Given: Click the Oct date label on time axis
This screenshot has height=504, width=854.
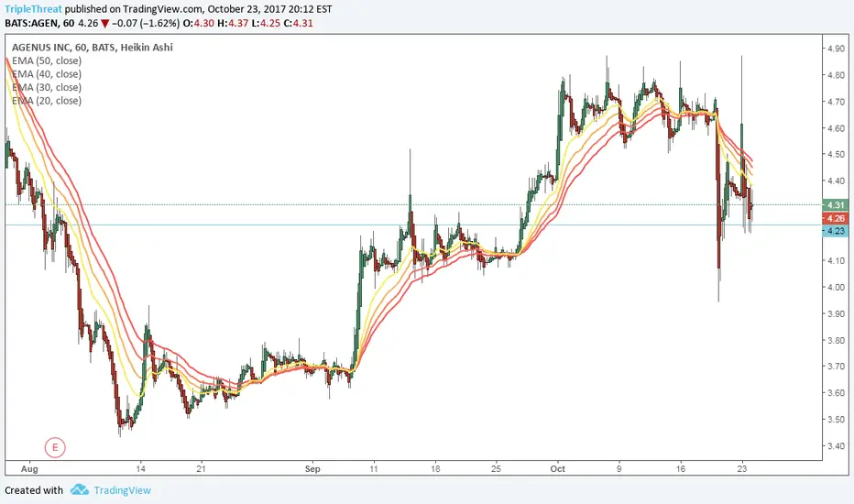Looking at the screenshot, I should tap(558, 468).
